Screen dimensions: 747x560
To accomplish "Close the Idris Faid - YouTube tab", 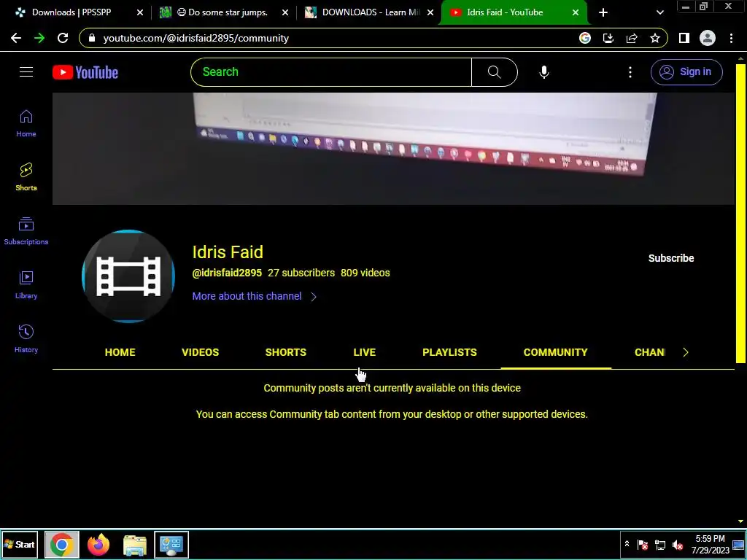I will pos(575,12).
